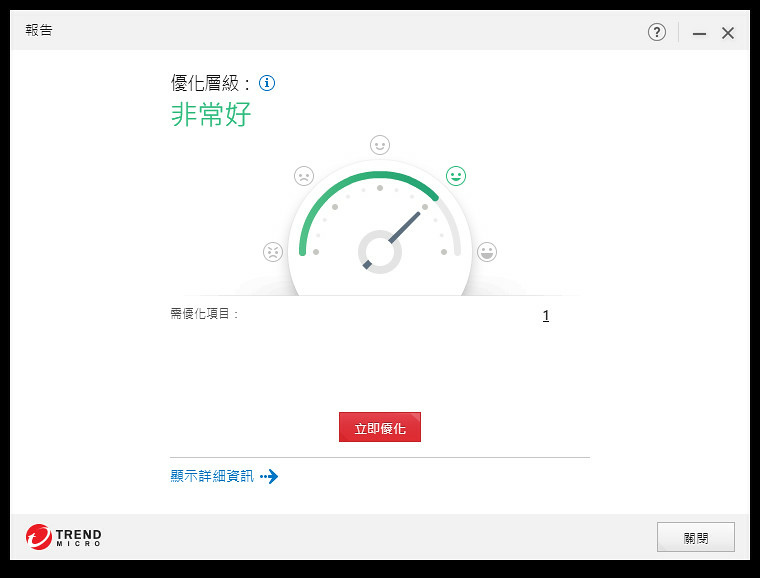Click the 需優化項目 label
This screenshot has height=578, width=760.
click(204, 313)
